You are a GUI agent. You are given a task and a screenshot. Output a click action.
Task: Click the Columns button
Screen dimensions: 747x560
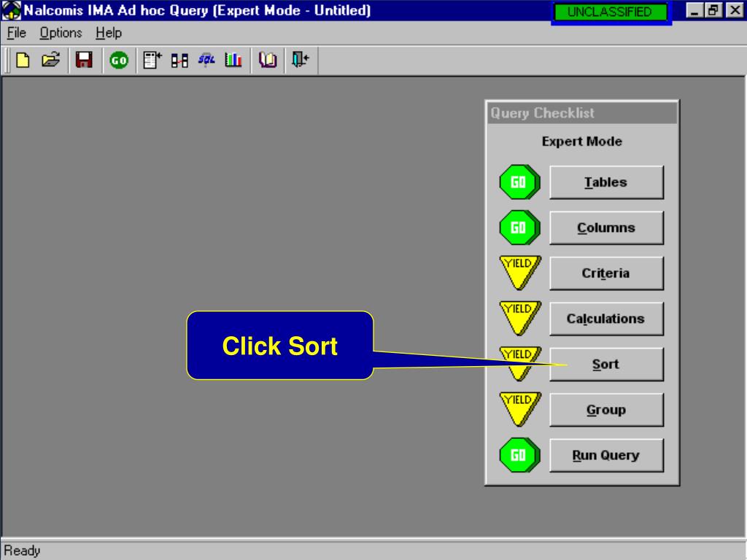pyautogui.click(x=606, y=227)
